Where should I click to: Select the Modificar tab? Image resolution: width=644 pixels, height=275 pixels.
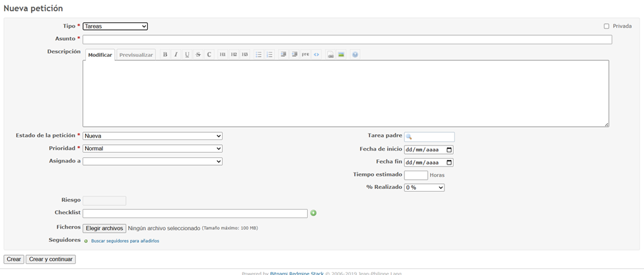pos(100,55)
